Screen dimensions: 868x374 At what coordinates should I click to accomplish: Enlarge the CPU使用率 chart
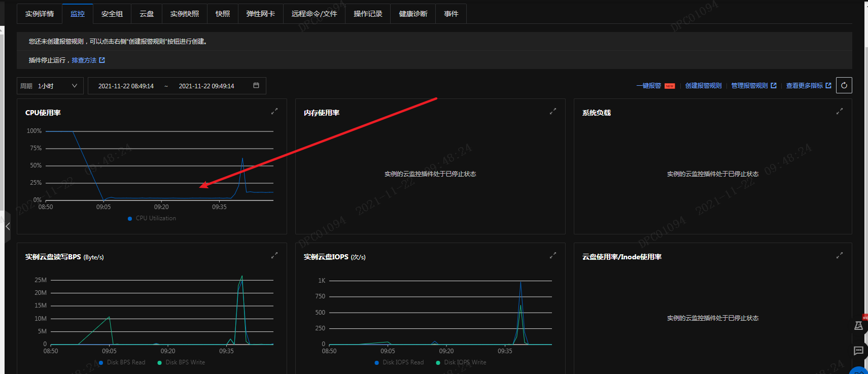(x=274, y=111)
